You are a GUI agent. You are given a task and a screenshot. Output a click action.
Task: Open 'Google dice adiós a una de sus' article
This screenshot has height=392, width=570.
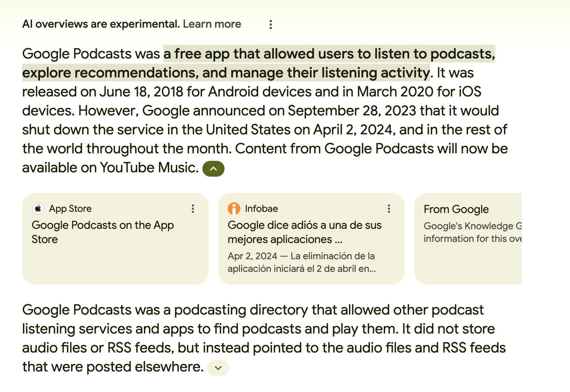(x=305, y=232)
